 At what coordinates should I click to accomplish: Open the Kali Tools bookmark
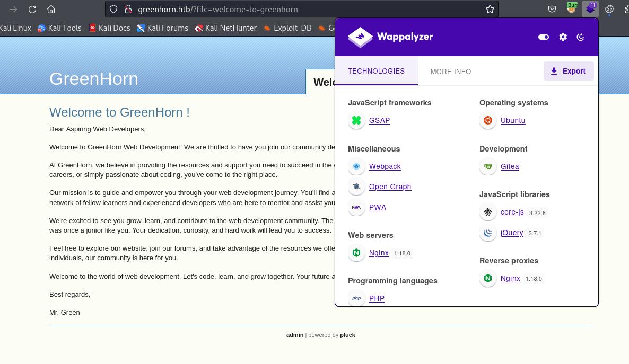pyautogui.click(x=59, y=28)
